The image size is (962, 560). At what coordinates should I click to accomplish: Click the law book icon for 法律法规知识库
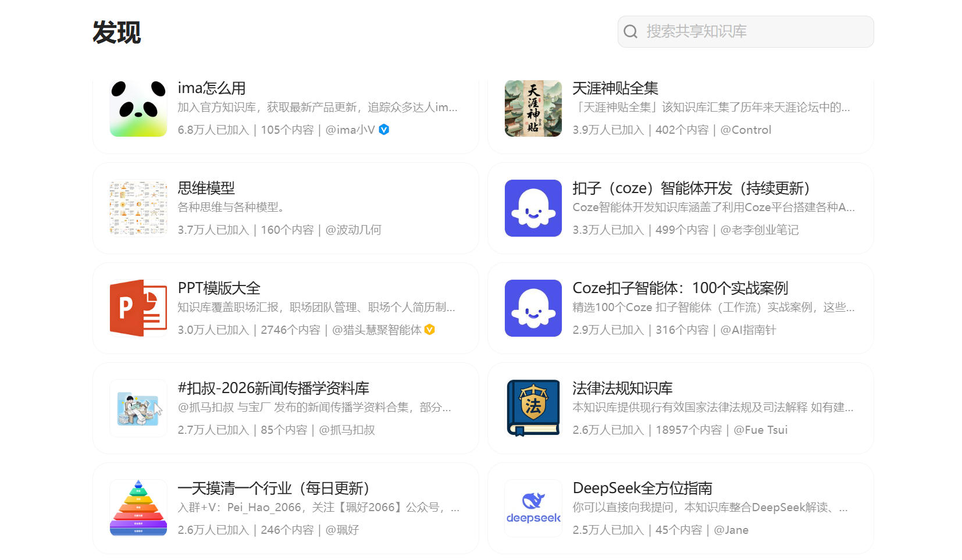533,408
